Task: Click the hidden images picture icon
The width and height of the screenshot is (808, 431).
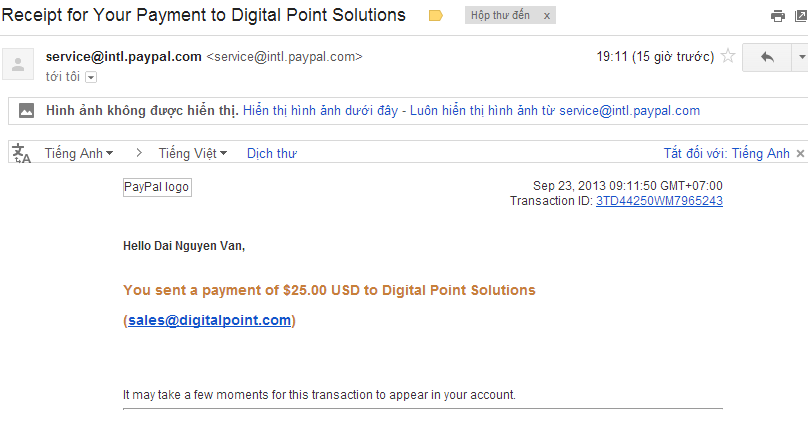Action: [26, 110]
